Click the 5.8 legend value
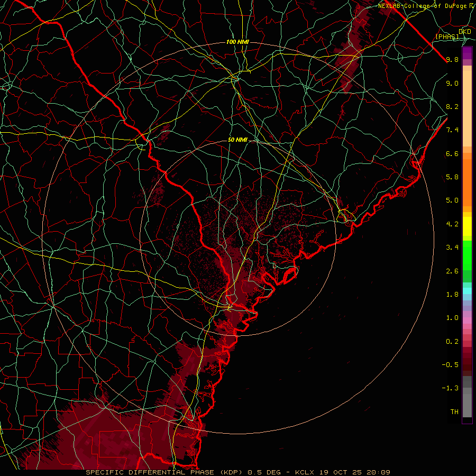The height and width of the screenshot is (476, 476). [452, 177]
